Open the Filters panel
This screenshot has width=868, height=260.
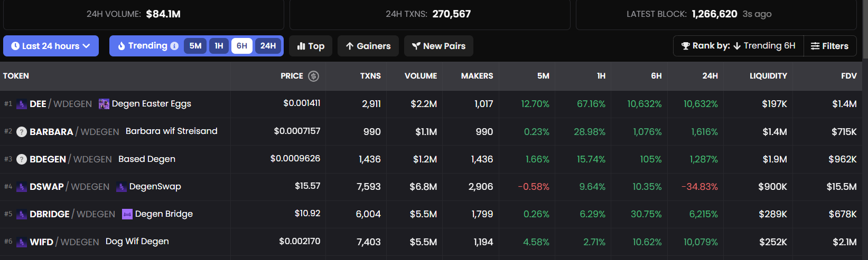[x=829, y=46]
